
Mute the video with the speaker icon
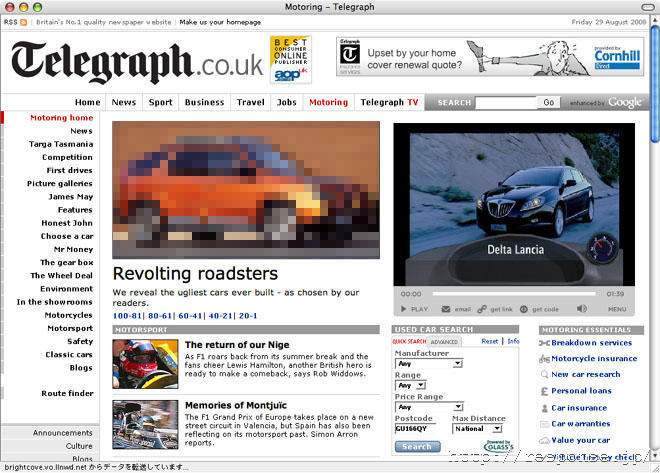[582, 308]
